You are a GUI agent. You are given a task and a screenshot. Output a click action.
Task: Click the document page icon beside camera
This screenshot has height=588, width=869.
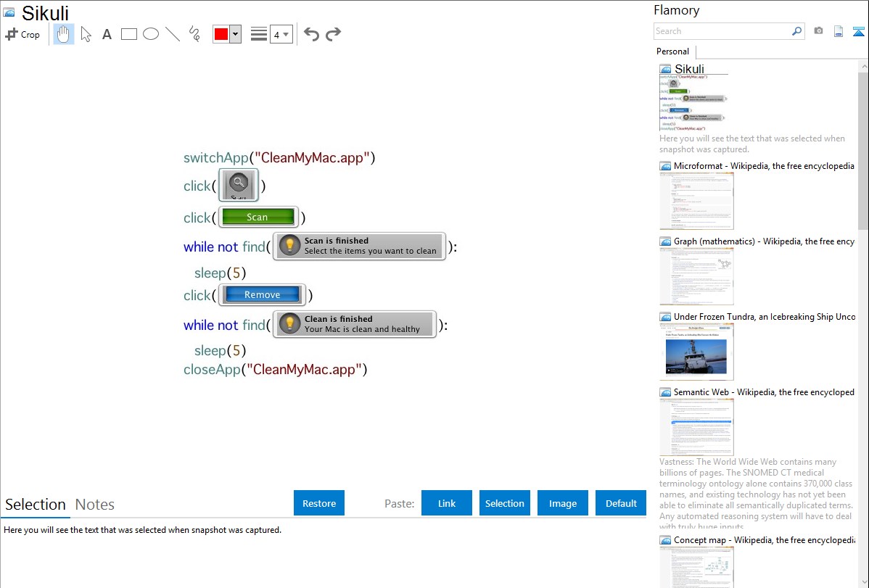[839, 31]
